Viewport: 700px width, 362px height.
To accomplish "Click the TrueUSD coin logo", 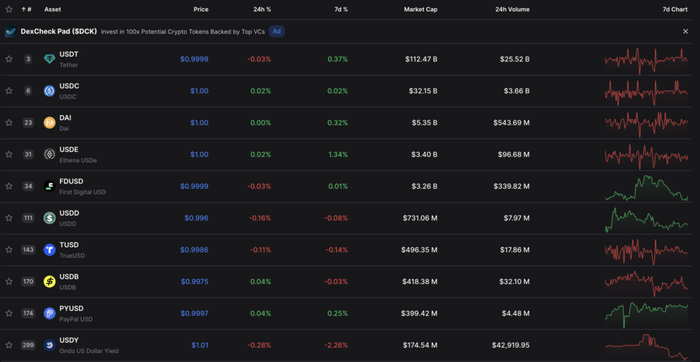I will pyautogui.click(x=49, y=250).
